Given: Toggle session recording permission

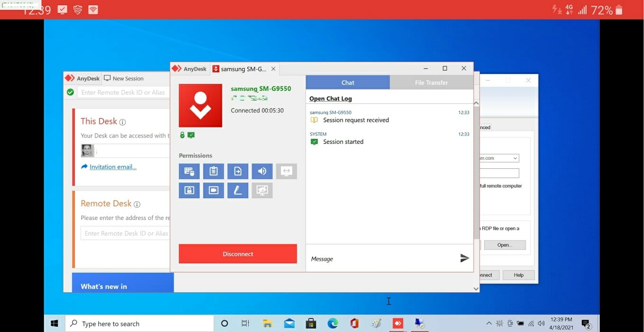Looking at the screenshot, I should [213, 190].
